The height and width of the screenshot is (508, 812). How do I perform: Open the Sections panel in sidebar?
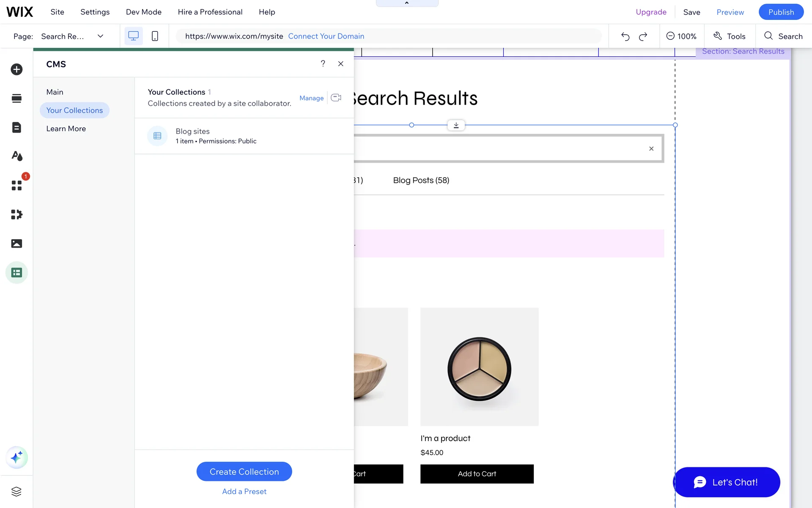tap(16, 99)
